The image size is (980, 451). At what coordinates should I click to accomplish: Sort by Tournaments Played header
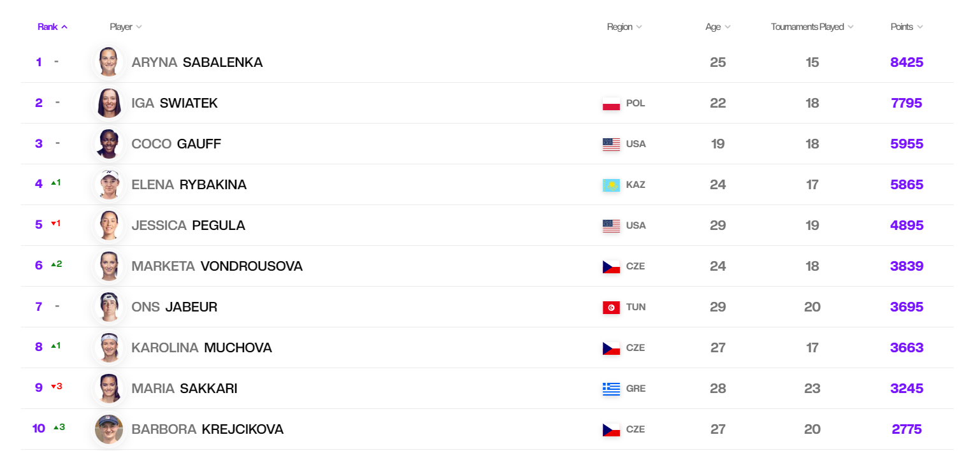click(812, 27)
